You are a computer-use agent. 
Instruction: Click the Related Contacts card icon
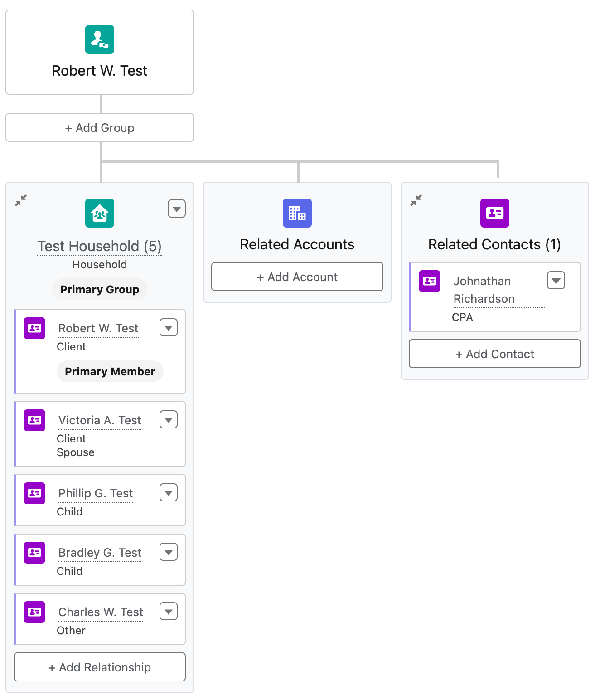click(494, 213)
